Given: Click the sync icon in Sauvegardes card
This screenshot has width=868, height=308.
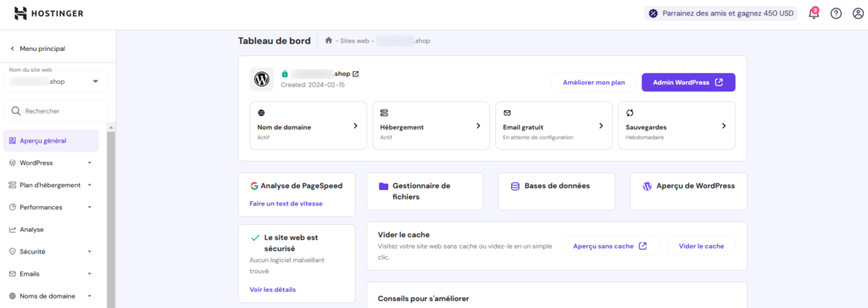Looking at the screenshot, I should tap(630, 113).
